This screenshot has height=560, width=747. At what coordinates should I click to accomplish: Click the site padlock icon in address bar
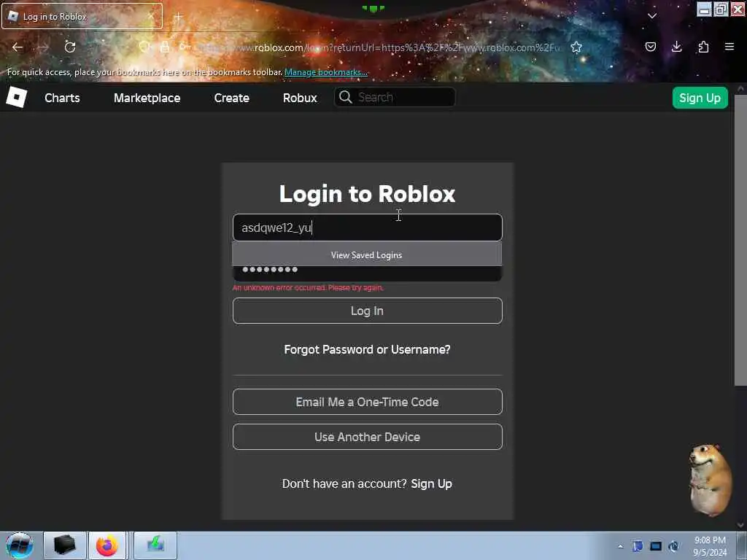point(165,47)
